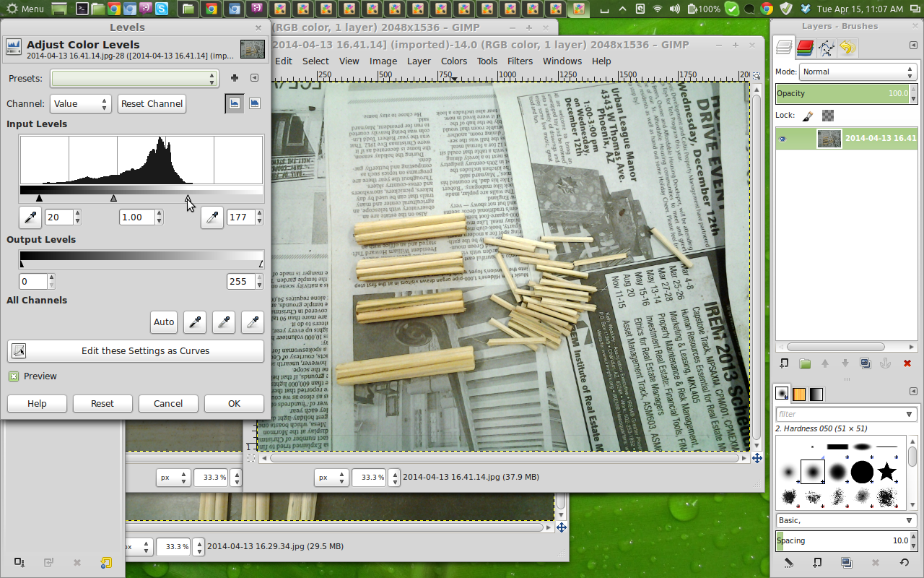This screenshot has height=578, width=924.
Task: Switch histogram to logarithmic view
Action: click(254, 103)
